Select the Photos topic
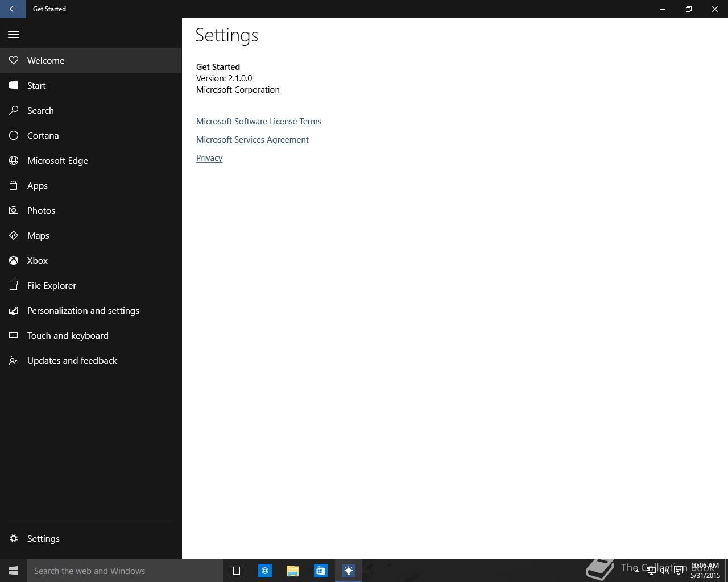 (x=91, y=210)
